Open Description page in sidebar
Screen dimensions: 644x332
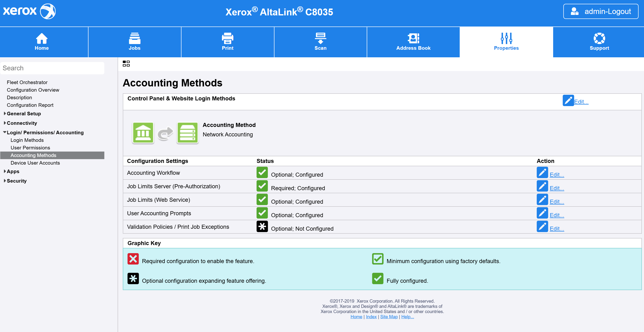coord(19,98)
